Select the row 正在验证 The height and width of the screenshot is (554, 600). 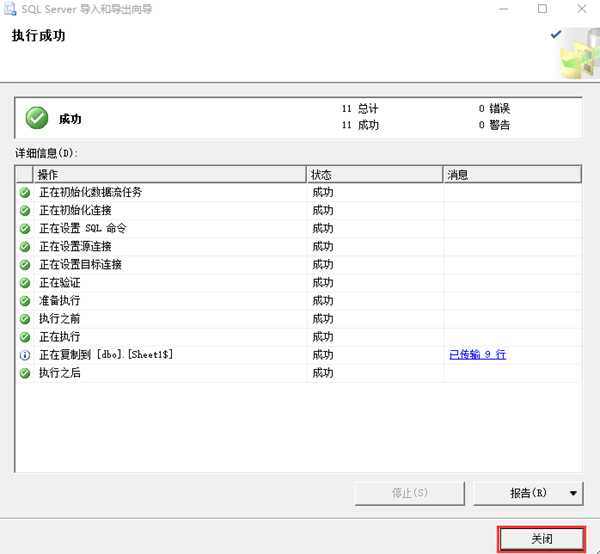pyautogui.click(x=298, y=283)
